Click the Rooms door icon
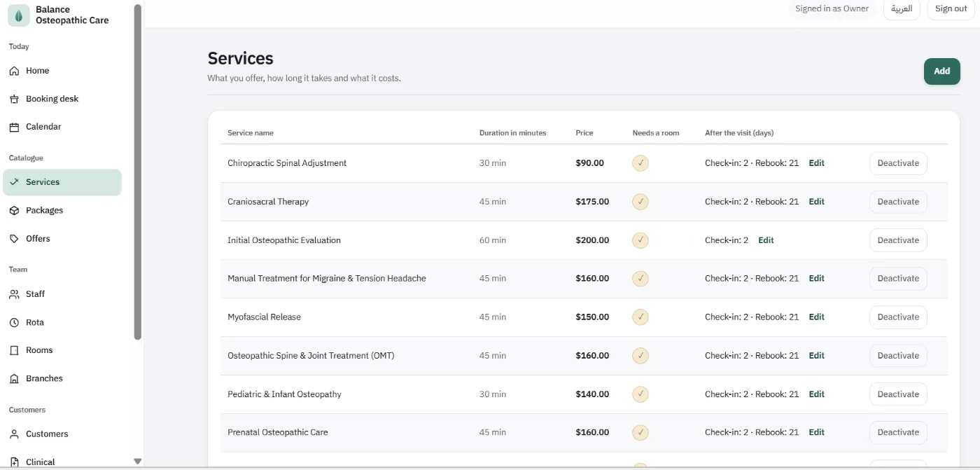980x470 pixels. coord(14,350)
